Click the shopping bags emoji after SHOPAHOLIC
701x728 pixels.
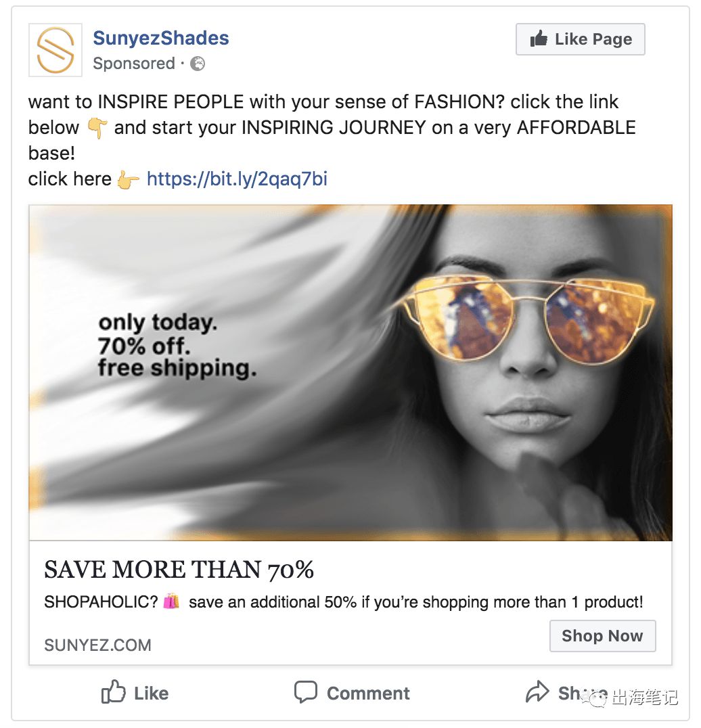[171, 601]
